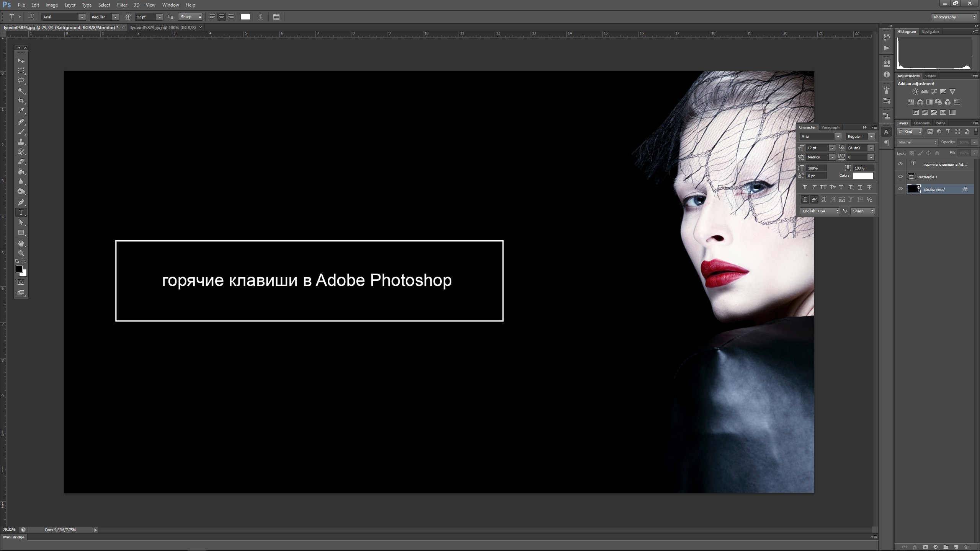The image size is (980, 551).
Task: Select the Magic Wand tool
Action: (x=21, y=91)
